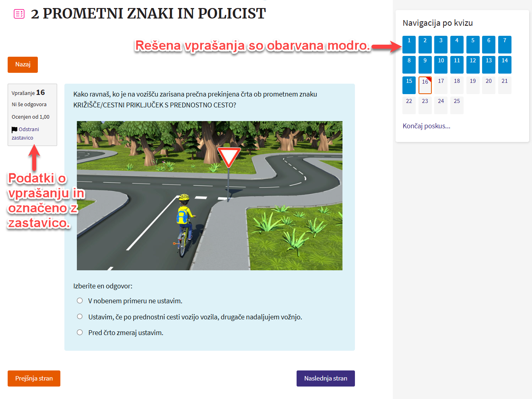This screenshot has height=399, width=532.
Task: Navigate to question 15 tile
Action: point(409,85)
